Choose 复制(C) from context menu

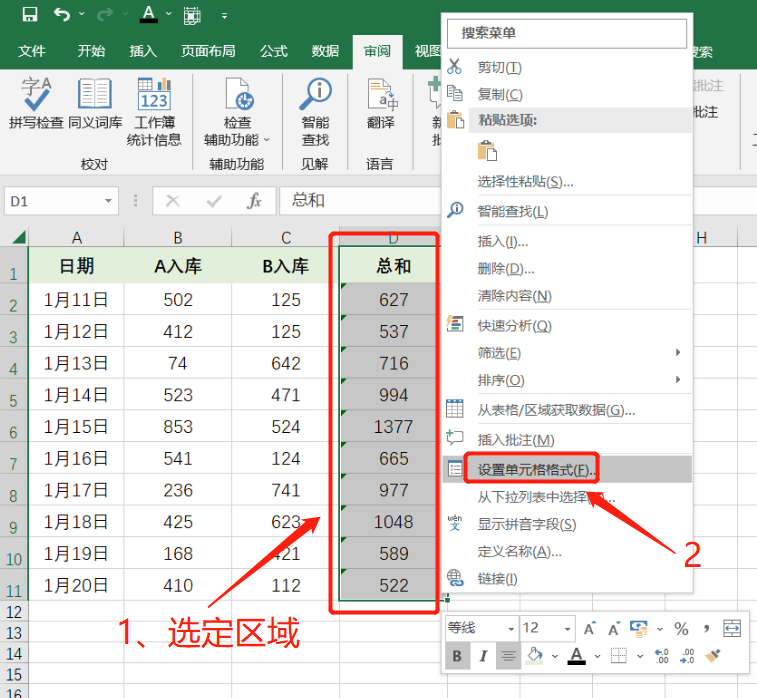pos(567,94)
